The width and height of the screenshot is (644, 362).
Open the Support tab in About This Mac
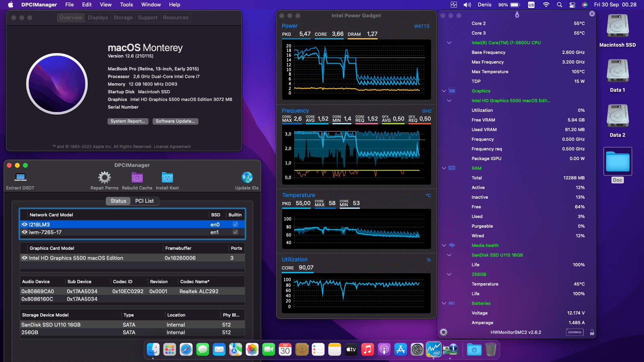click(x=148, y=18)
